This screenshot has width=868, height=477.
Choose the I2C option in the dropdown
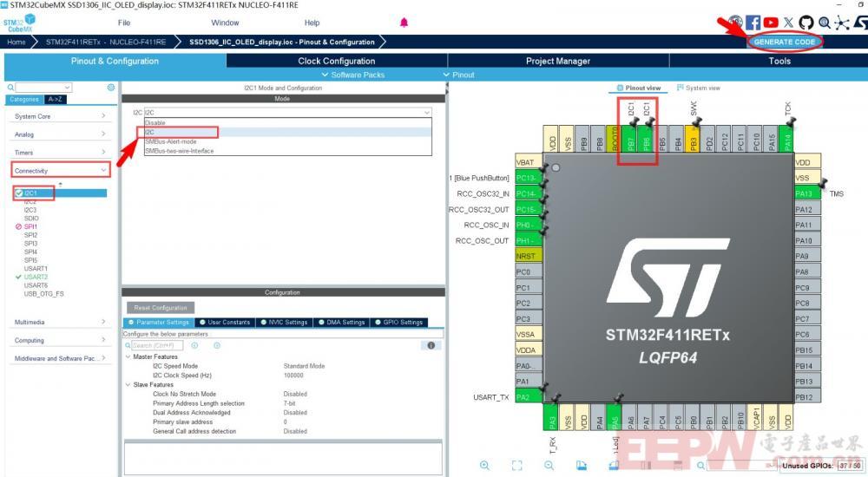coord(287,132)
